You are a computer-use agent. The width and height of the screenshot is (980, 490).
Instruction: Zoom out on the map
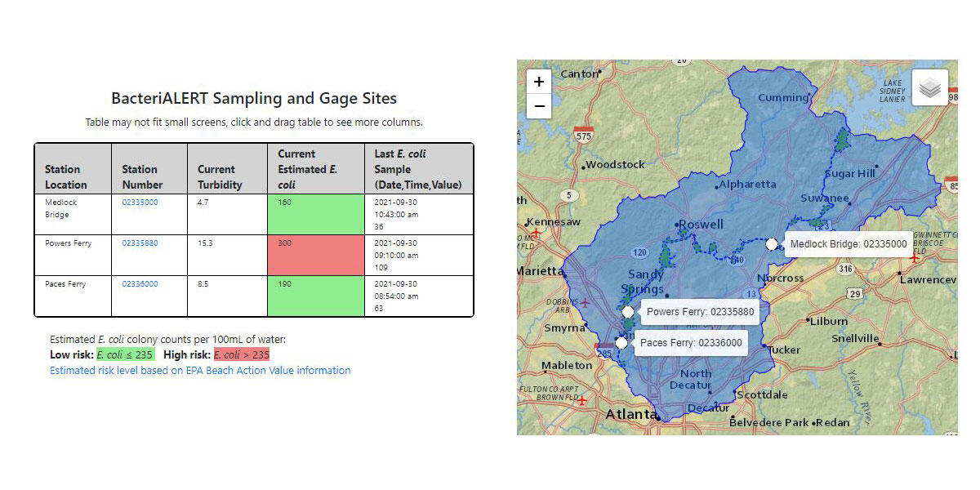click(539, 106)
